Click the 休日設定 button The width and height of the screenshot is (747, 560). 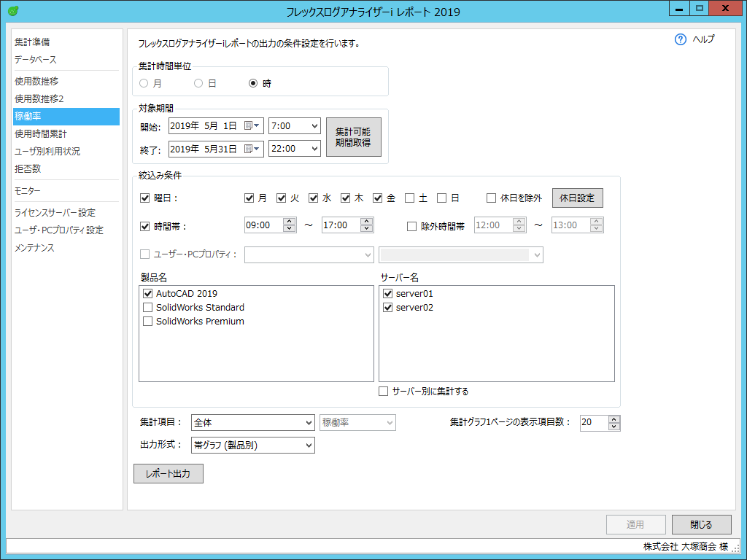tap(578, 198)
